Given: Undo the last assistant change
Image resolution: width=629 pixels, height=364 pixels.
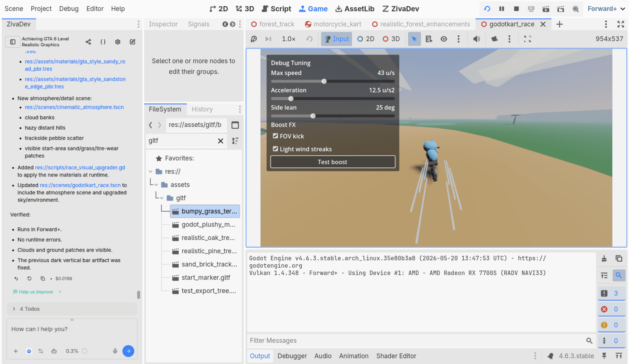Looking at the screenshot, I should pos(16,279).
